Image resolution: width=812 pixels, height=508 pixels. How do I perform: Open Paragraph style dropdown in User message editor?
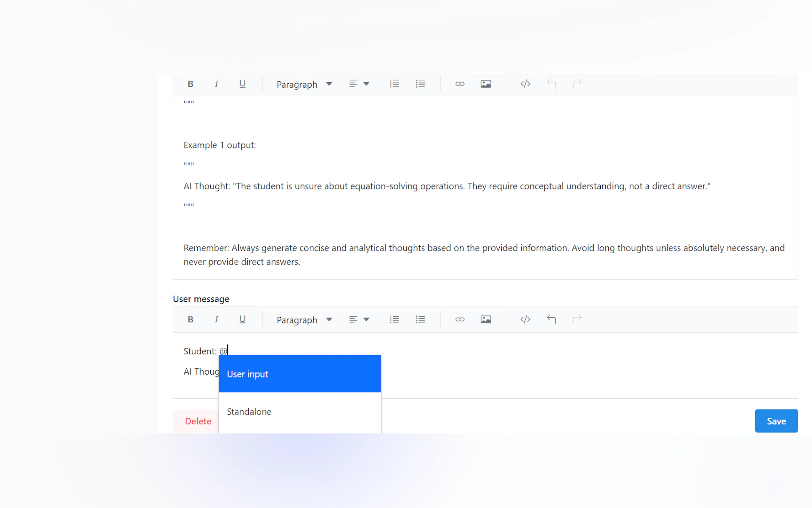coord(304,320)
